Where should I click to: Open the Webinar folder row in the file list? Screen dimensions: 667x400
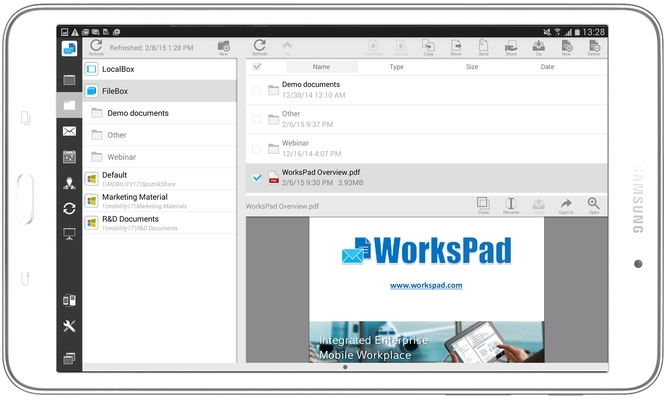pos(426,149)
